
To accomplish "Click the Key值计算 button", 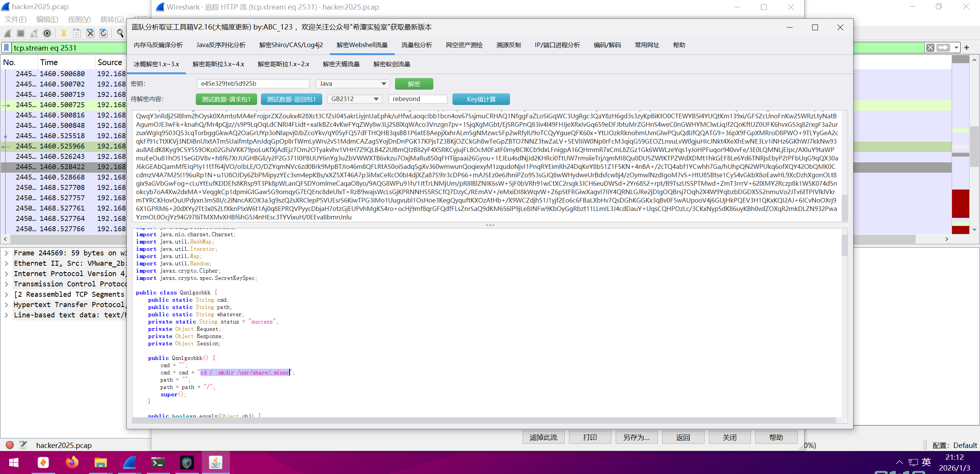I will [x=481, y=99].
